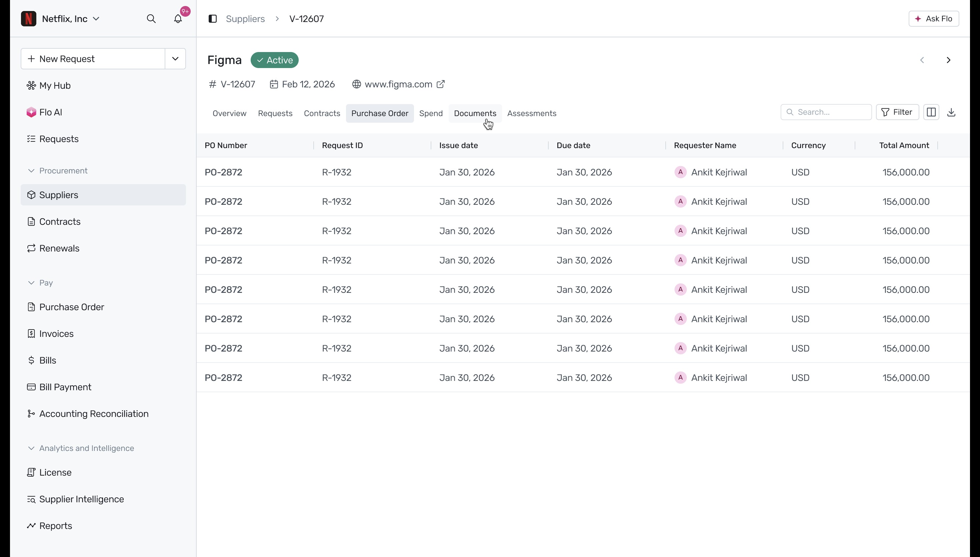This screenshot has height=557, width=980.
Task: Click the New Request button
Action: click(93, 59)
